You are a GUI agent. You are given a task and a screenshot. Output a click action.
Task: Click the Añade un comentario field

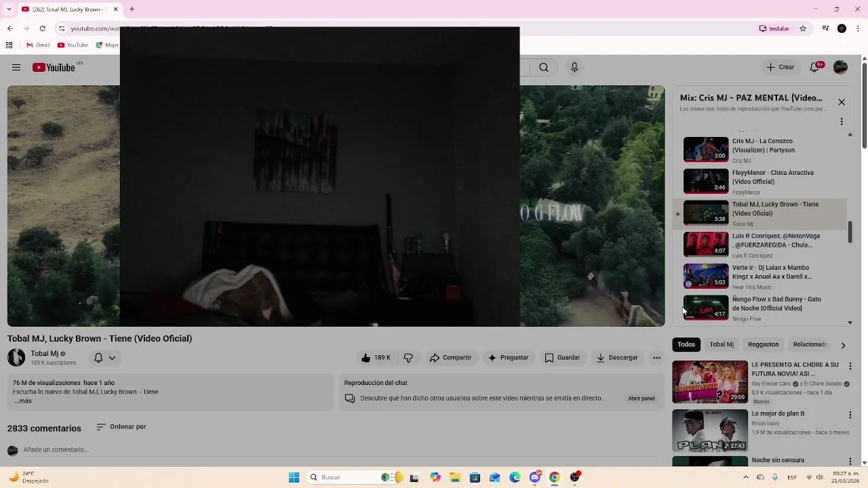[339, 450]
